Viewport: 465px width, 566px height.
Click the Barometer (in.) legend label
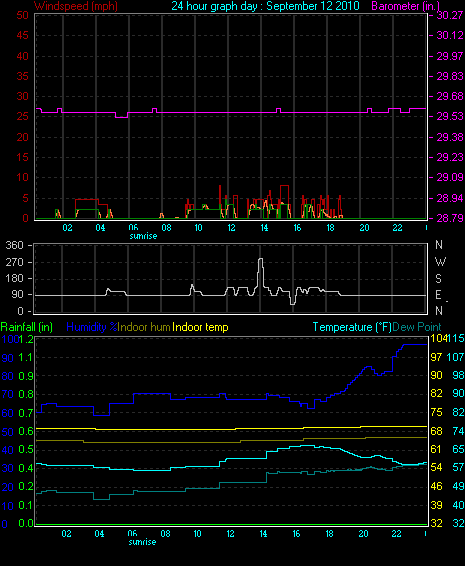click(x=405, y=6)
